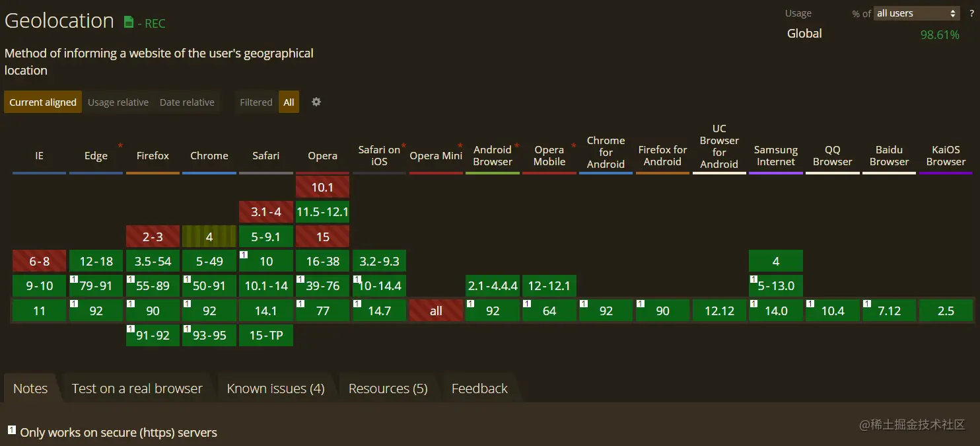Click UC Browser 12.12 cell
Image resolution: width=980 pixels, height=446 pixels.
tap(719, 311)
